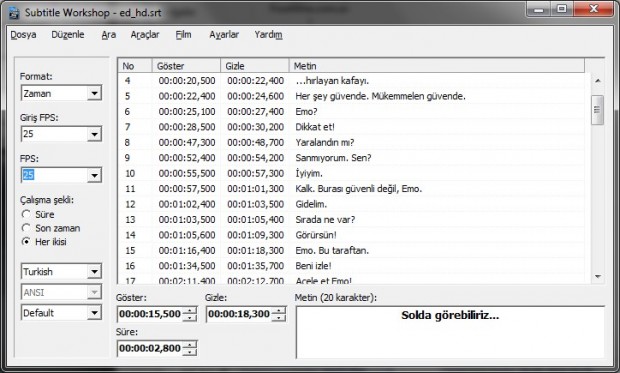This screenshot has height=373, width=620.
Task: Click the Göster column header
Action: 186,66
